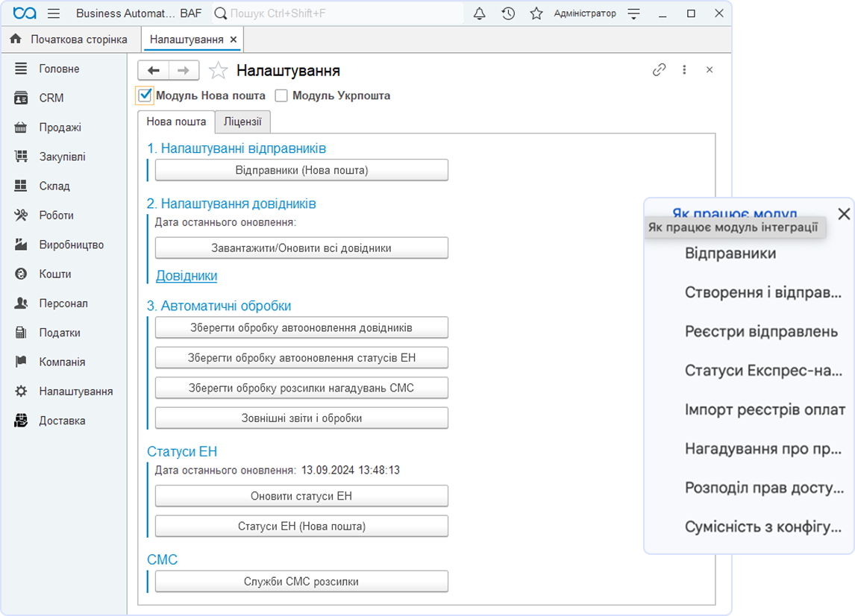Image resolution: width=855 pixels, height=616 pixels.
Task: Open Зовнішні звіти і обробки
Action: (301, 418)
